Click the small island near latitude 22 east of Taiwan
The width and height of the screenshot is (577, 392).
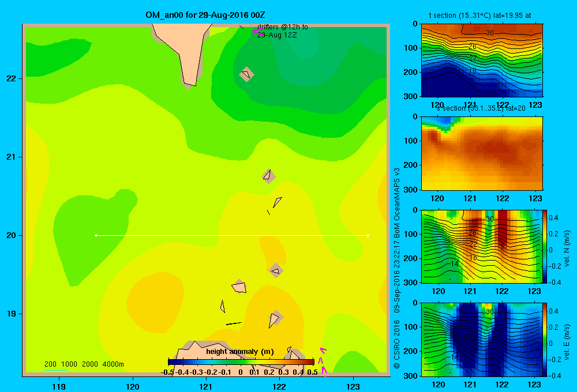click(x=246, y=74)
